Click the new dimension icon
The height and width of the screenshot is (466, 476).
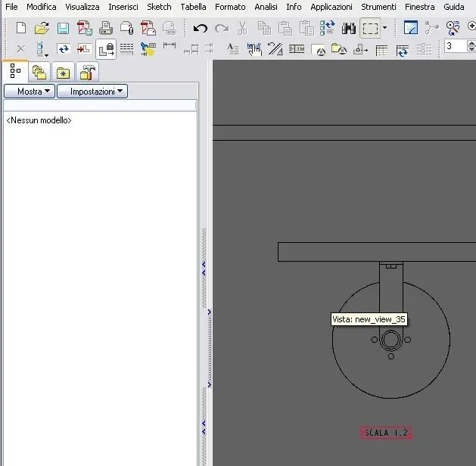(x=169, y=45)
